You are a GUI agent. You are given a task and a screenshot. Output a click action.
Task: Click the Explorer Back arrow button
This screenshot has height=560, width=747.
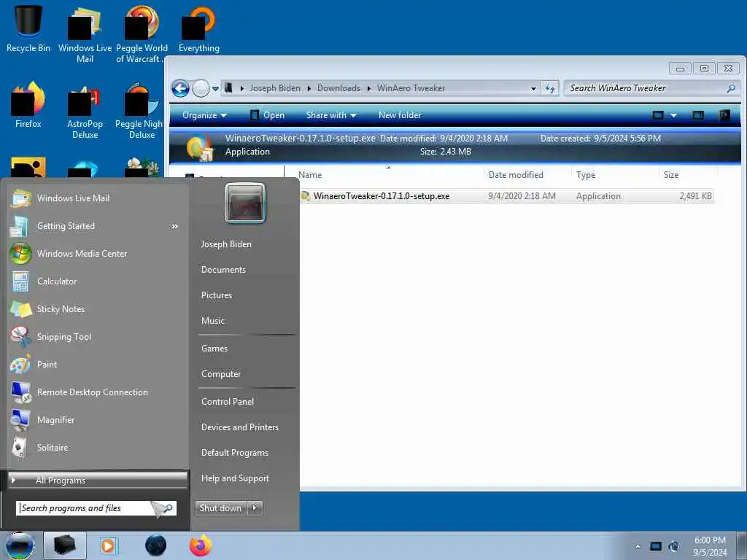[181, 88]
